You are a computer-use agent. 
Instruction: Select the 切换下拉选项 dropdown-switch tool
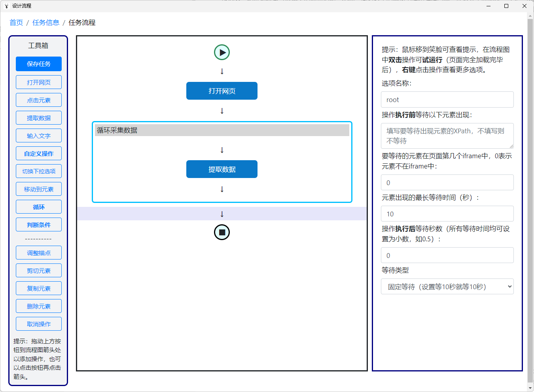pyautogui.click(x=38, y=171)
